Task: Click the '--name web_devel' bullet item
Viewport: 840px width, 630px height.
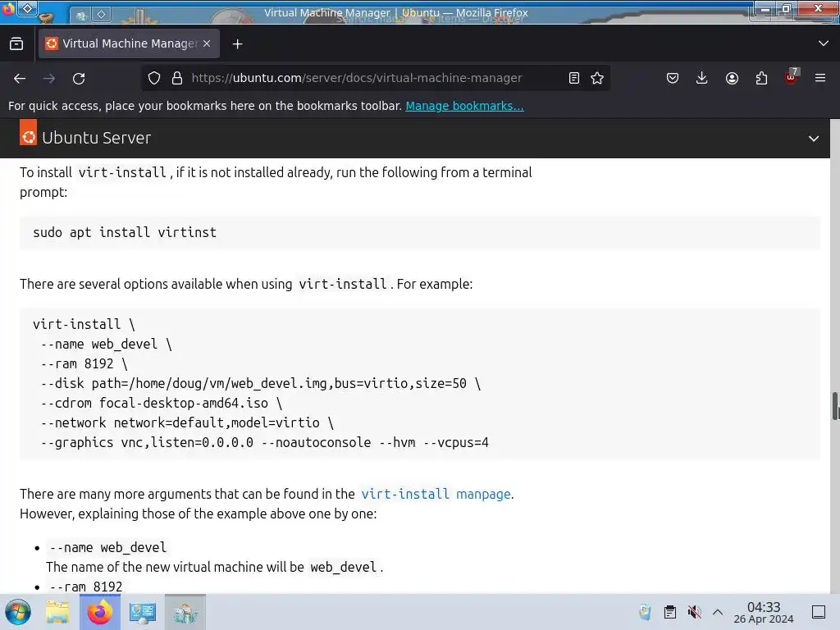Action: 107,547
